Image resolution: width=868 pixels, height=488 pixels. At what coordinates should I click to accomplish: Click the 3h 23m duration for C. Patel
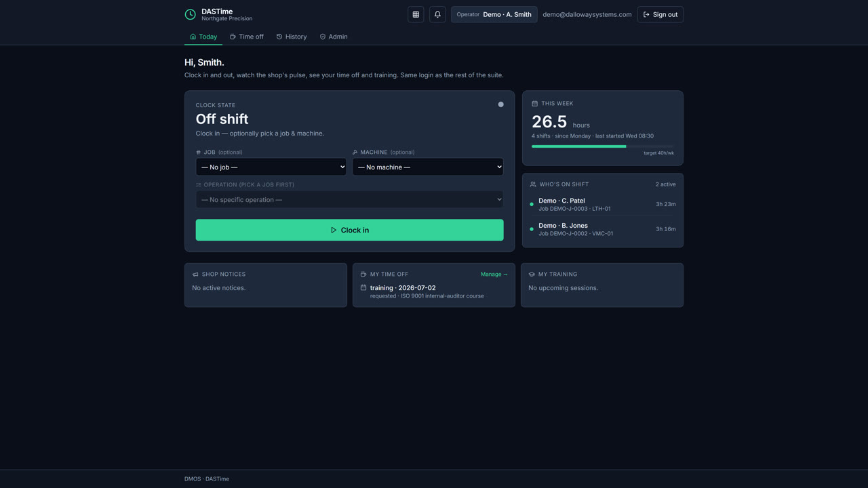pyautogui.click(x=666, y=204)
